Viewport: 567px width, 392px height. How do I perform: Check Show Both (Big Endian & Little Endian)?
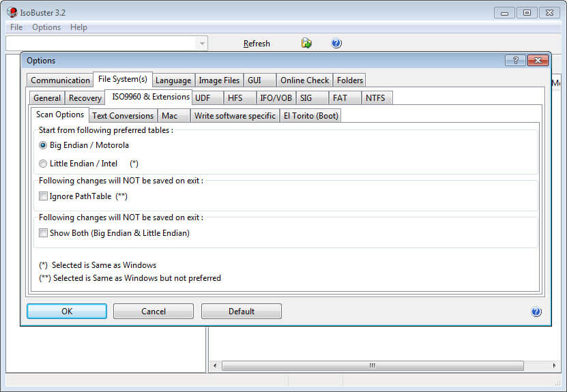tap(43, 233)
